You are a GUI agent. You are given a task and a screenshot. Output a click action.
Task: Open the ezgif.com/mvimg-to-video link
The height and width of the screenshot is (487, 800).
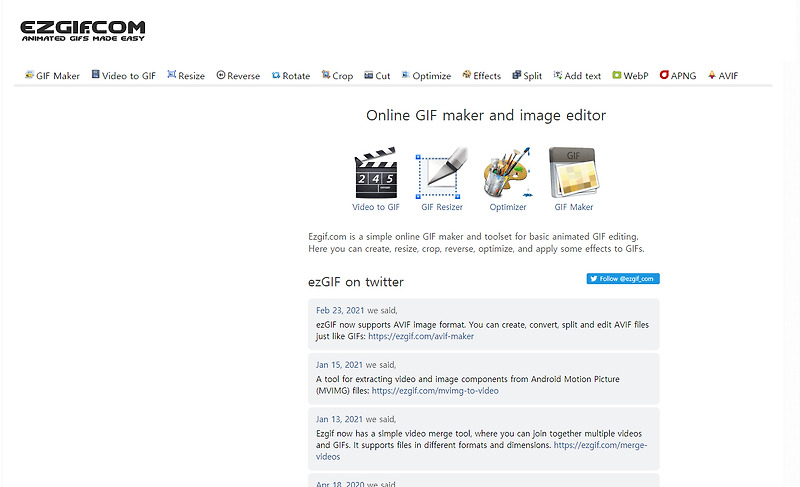tap(435, 391)
